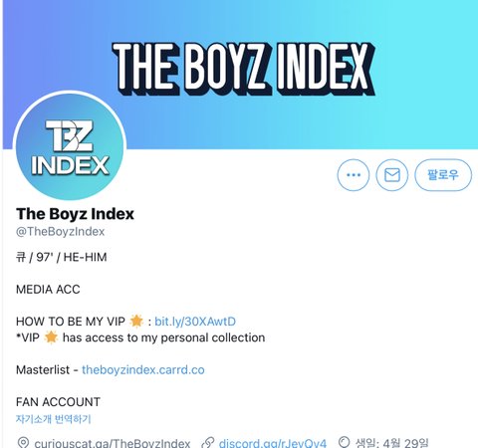
Task: Click the 생일: 4월 29일 birthday text
Action: (392, 443)
